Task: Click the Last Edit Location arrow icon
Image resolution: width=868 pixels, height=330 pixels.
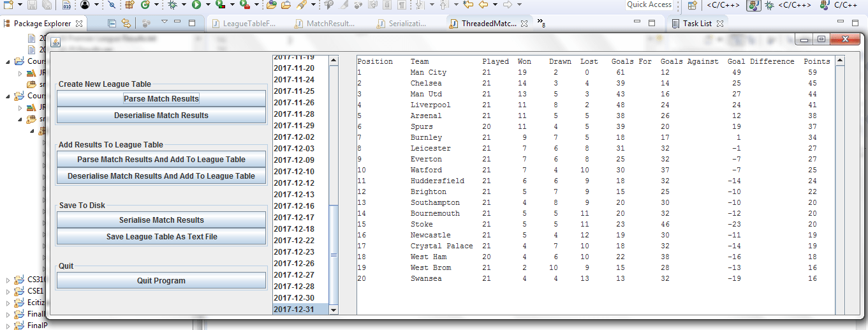Action: (468, 4)
